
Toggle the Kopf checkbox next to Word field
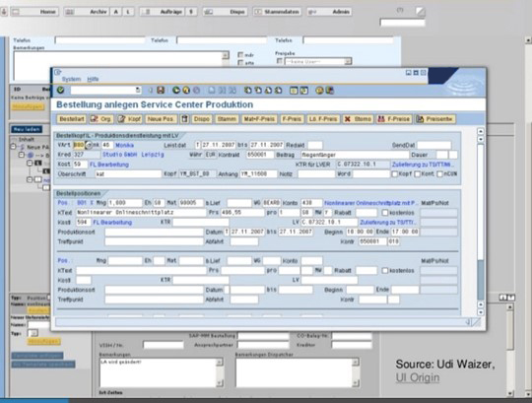tap(395, 174)
